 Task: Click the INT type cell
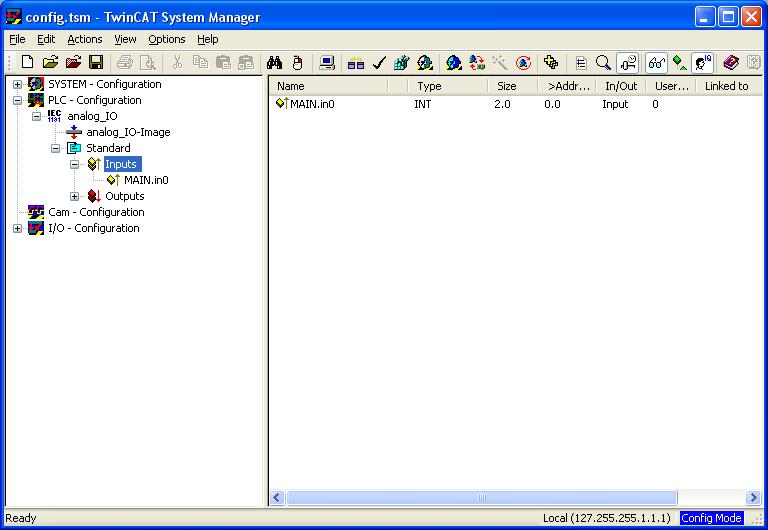423,104
